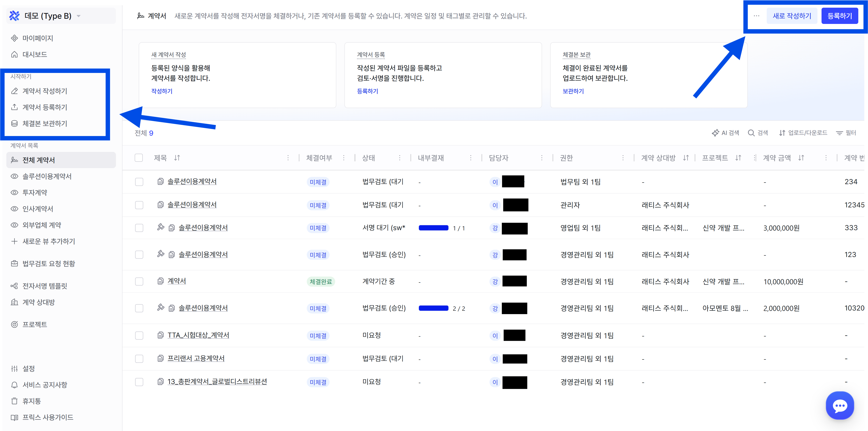This screenshot has width=868, height=431.
Task: Open the chat support bubble
Action: coord(840,406)
